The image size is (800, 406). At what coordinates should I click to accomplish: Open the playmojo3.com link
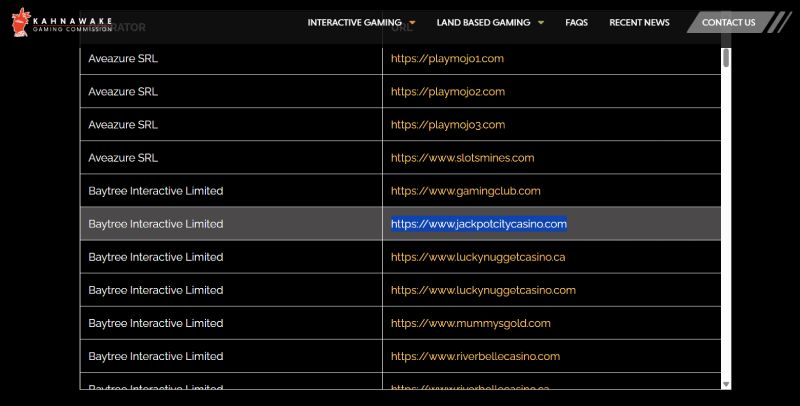(448, 125)
